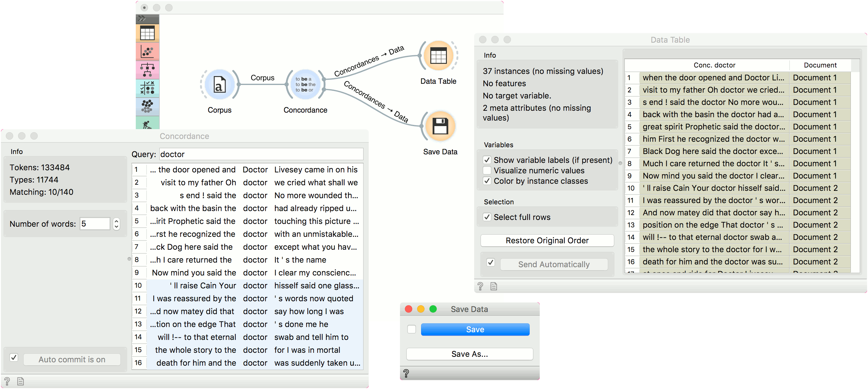Viewport: 868px width, 389px height.
Task: Click into the Query field containing doctor
Action: (x=261, y=154)
